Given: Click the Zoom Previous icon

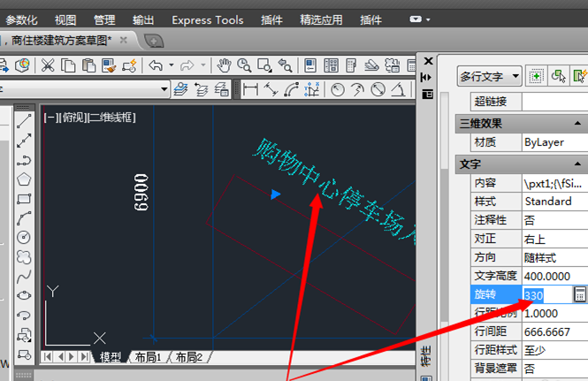Looking at the screenshot, I should tap(285, 65).
